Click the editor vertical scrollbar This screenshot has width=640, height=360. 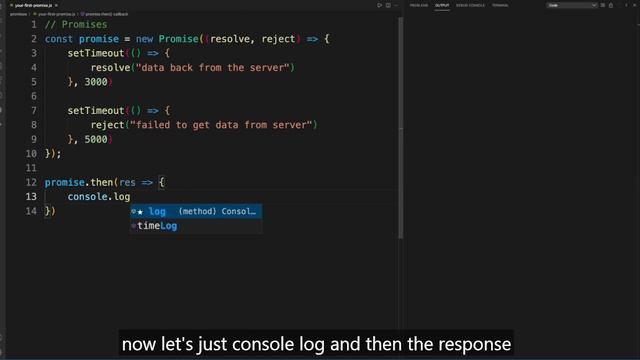pos(400,127)
